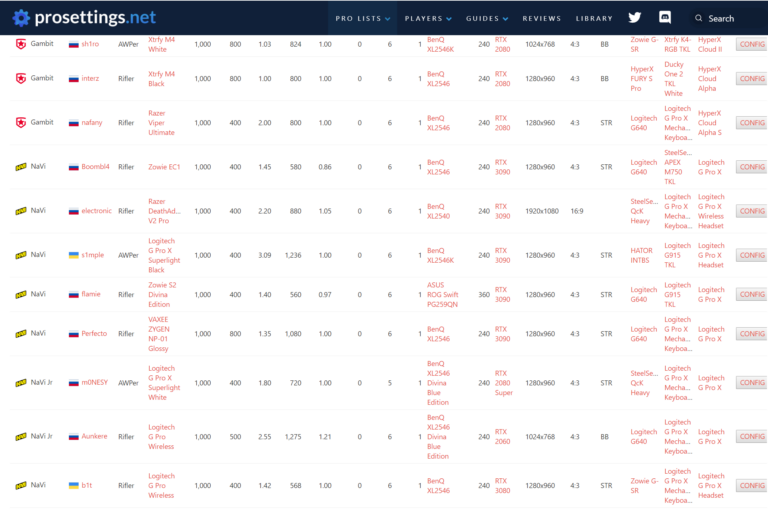Open flamie's ASUS ROG Swift monitor link
Image resolution: width=768 pixels, height=511 pixels.
[x=444, y=294]
